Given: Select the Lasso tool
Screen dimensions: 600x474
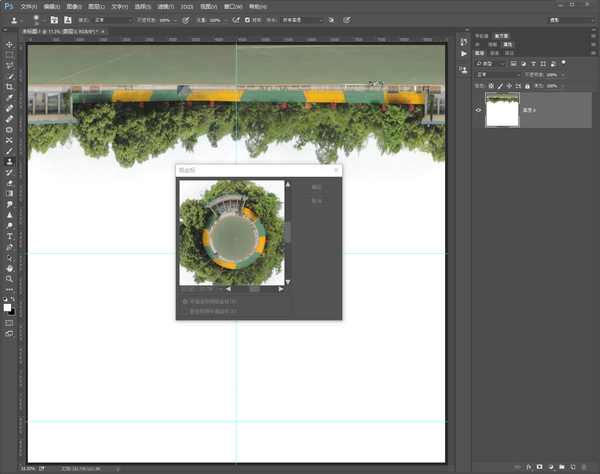Looking at the screenshot, I should [9, 65].
